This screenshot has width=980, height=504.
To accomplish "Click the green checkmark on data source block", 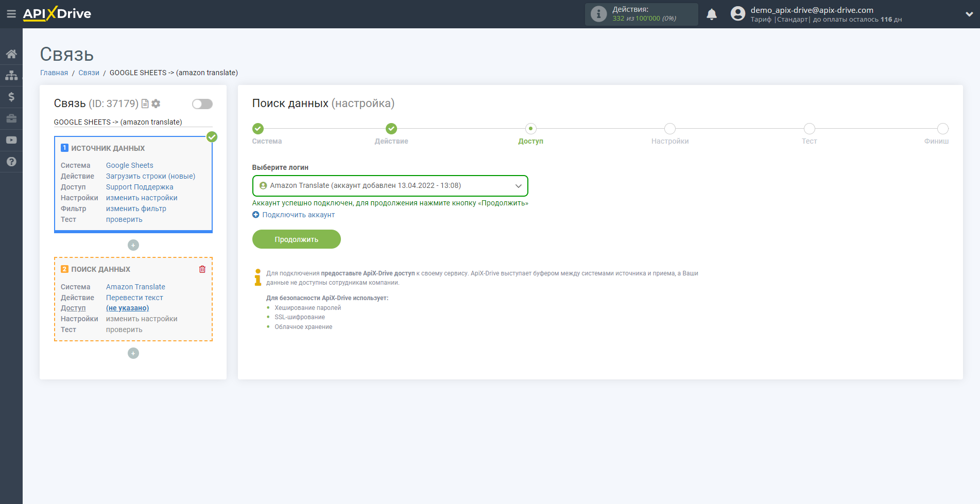I will [212, 137].
